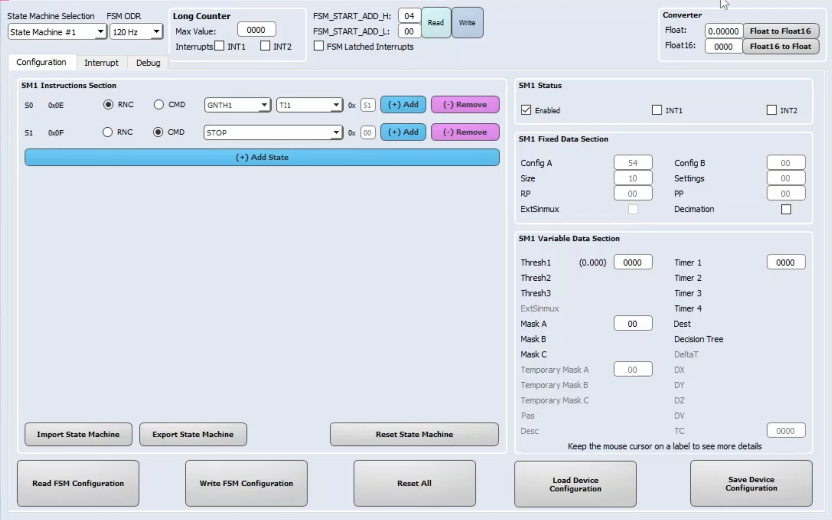The image size is (832, 520).
Task: Select RNC radio button for state S0
Action: (x=108, y=105)
